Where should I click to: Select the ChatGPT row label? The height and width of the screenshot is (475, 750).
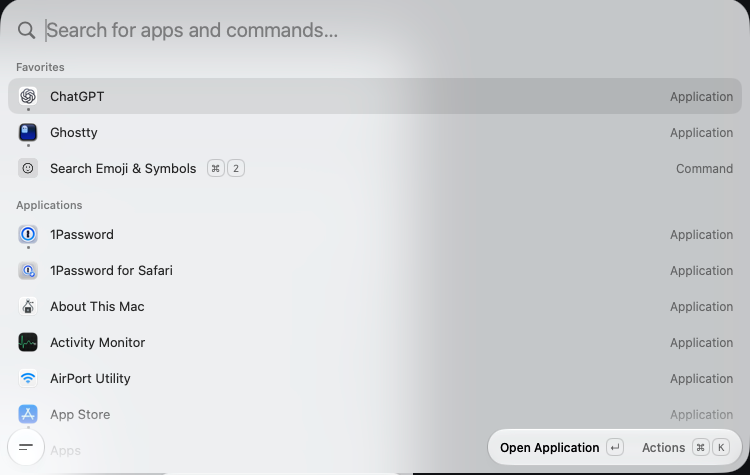[77, 97]
